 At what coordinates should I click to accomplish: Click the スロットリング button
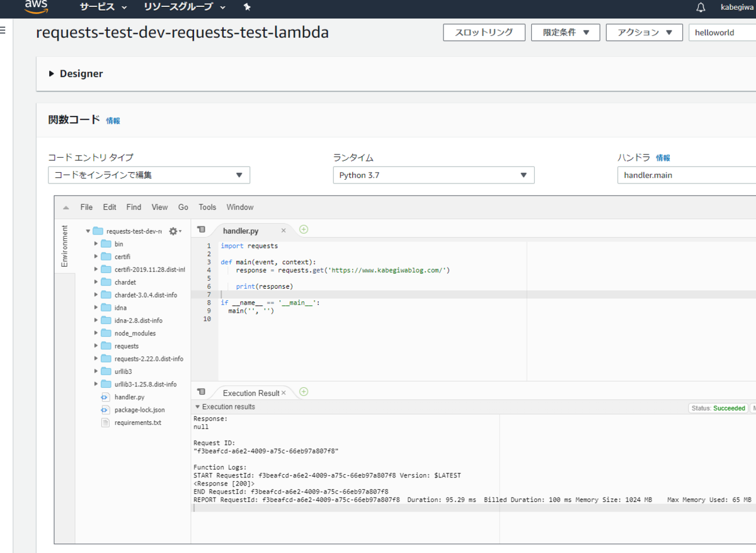pos(484,33)
